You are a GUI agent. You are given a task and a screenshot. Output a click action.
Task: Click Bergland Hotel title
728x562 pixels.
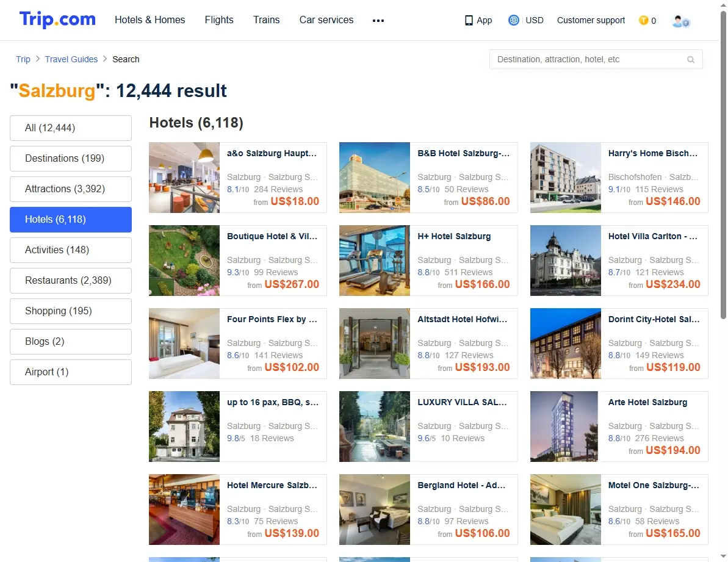(461, 486)
